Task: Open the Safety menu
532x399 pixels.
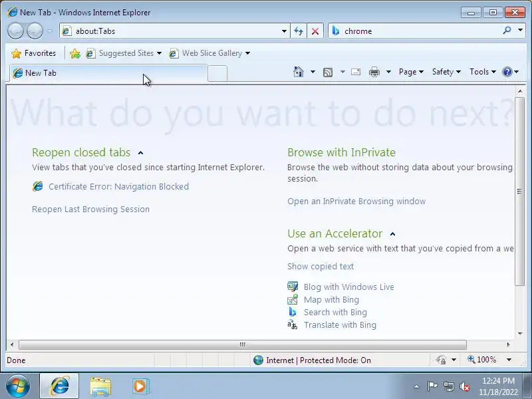Action: click(x=446, y=72)
